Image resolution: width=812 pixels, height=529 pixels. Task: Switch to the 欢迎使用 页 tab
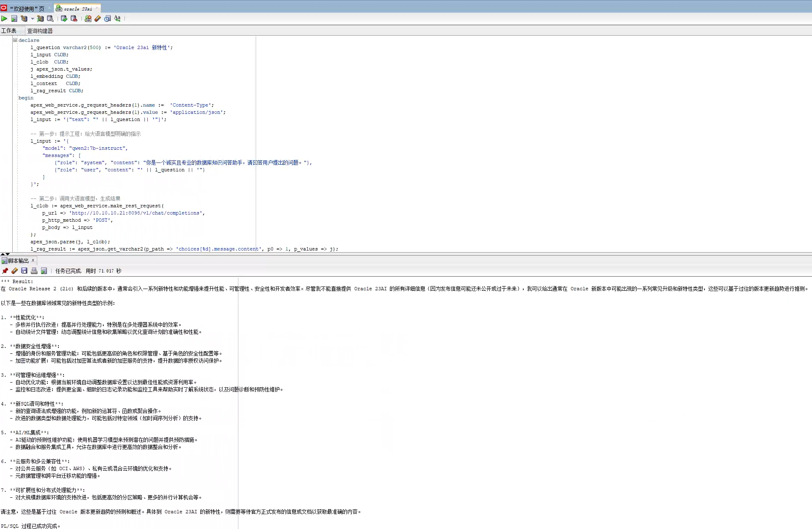tap(26, 8)
